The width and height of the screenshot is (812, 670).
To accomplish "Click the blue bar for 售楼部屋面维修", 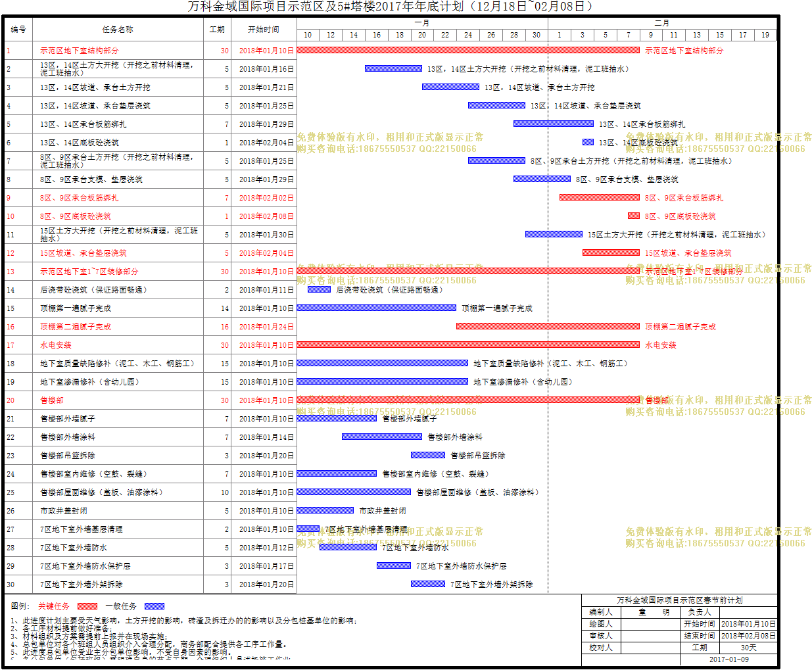I will pos(354,492).
